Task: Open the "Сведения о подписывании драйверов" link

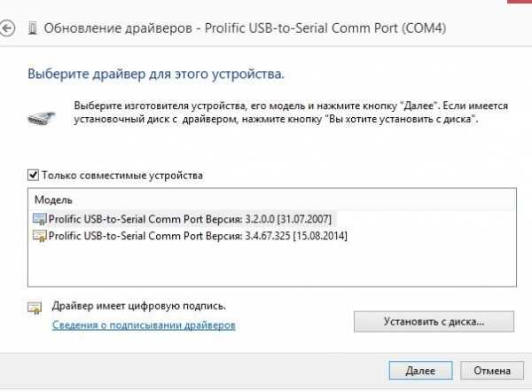Action: pyautogui.click(x=144, y=325)
